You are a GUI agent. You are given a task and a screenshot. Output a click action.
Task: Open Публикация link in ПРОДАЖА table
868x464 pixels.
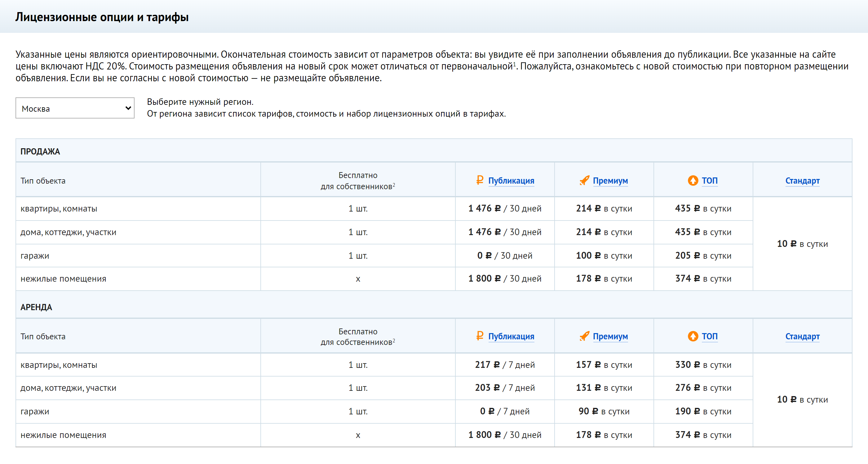[511, 181]
